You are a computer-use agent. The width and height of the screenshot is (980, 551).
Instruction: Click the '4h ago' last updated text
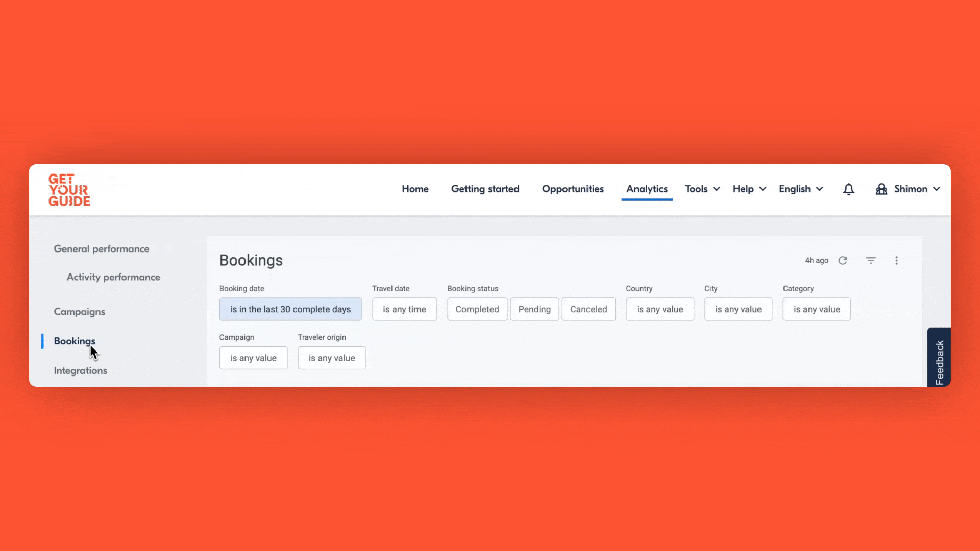(817, 260)
